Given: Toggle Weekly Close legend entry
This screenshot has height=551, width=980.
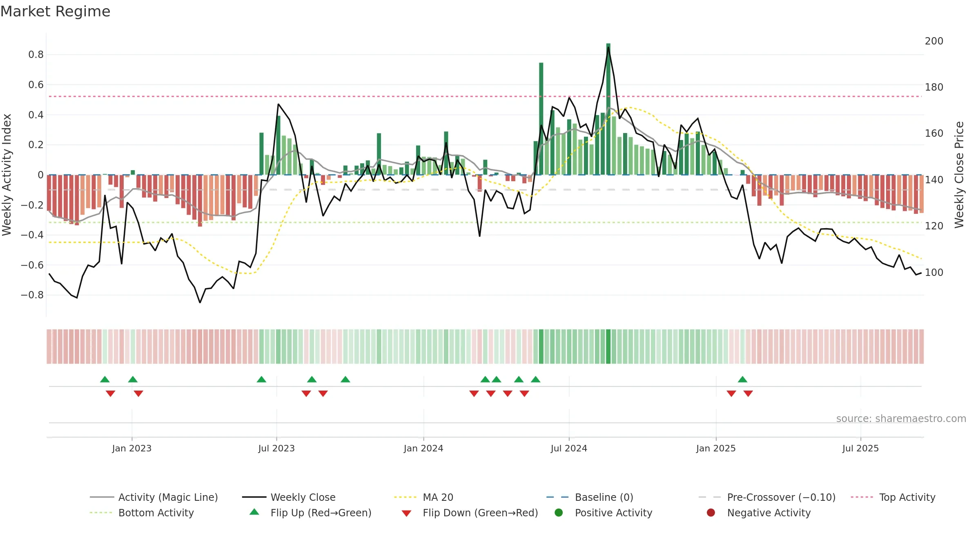Looking at the screenshot, I should [289, 497].
